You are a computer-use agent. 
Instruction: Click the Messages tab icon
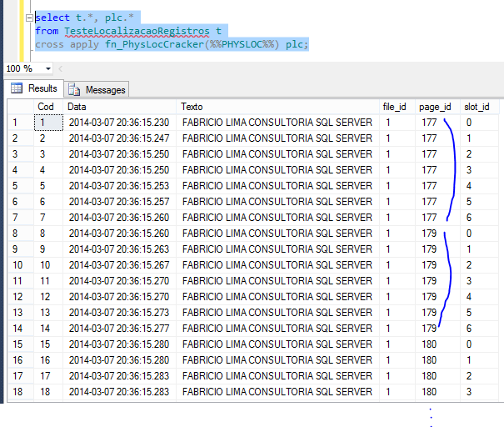coord(75,89)
